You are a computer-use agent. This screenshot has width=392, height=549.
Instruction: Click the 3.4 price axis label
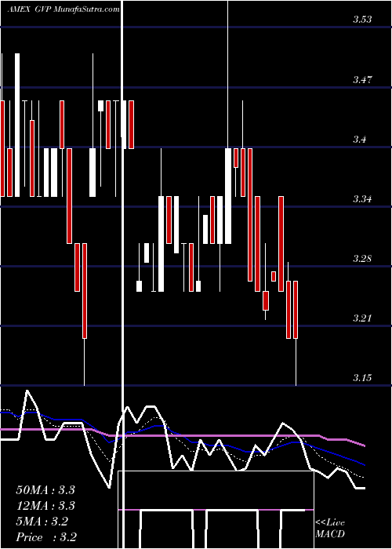click(359, 140)
